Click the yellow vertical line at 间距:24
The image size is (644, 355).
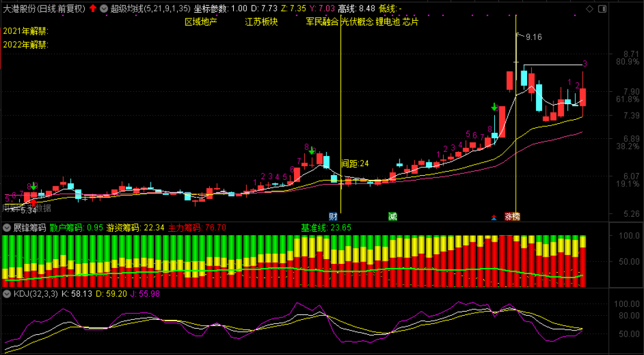tap(340, 115)
